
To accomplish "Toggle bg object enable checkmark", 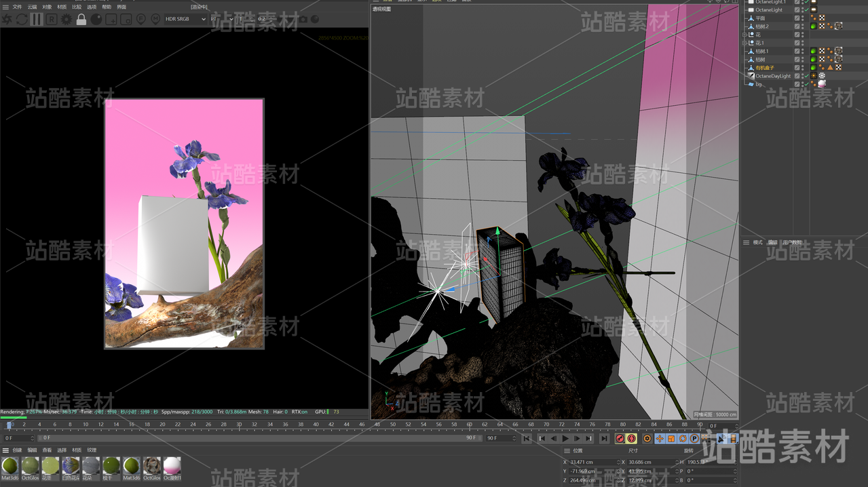I will point(806,84).
